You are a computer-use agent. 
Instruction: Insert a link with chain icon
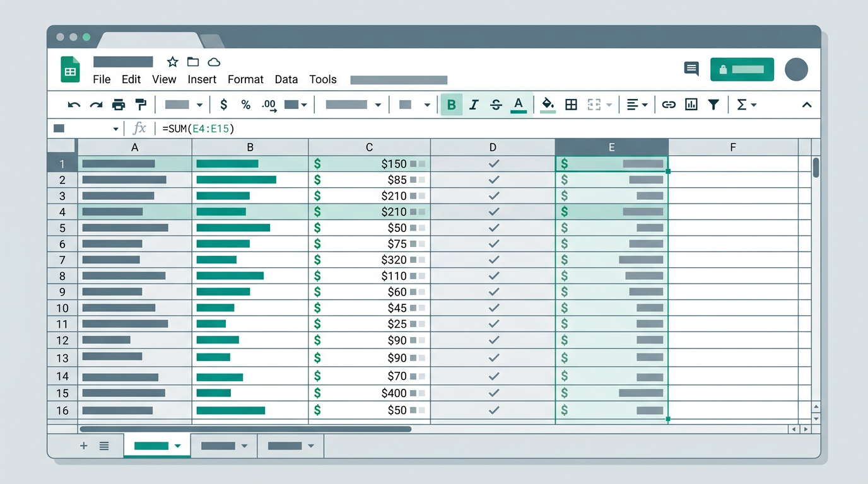point(669,105)
